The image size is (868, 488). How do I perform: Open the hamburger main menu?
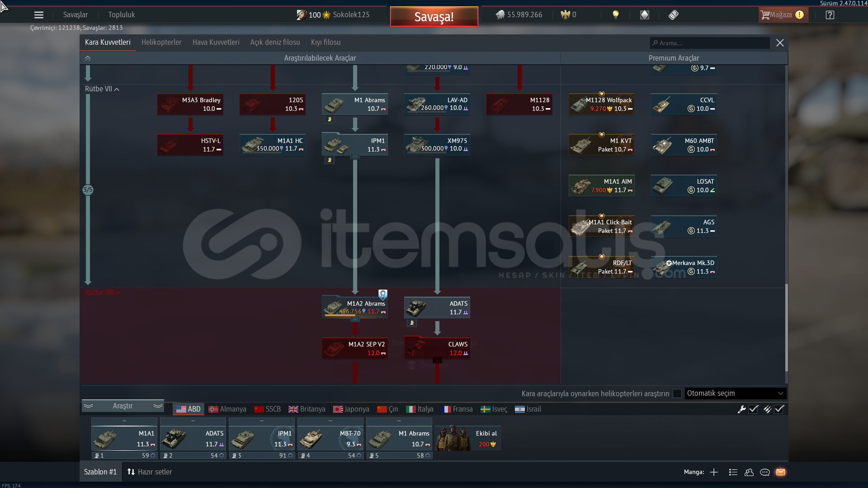pyautogui.click(x=39, y=15)
